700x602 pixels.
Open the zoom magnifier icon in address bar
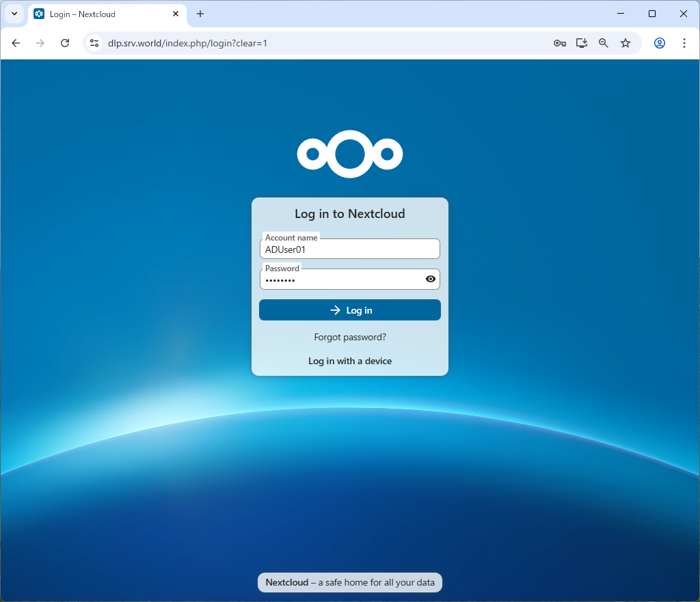tap(603, 43)
